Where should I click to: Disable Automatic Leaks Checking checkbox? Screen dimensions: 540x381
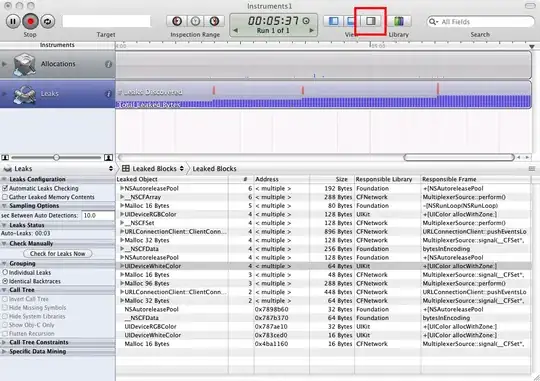5,188
